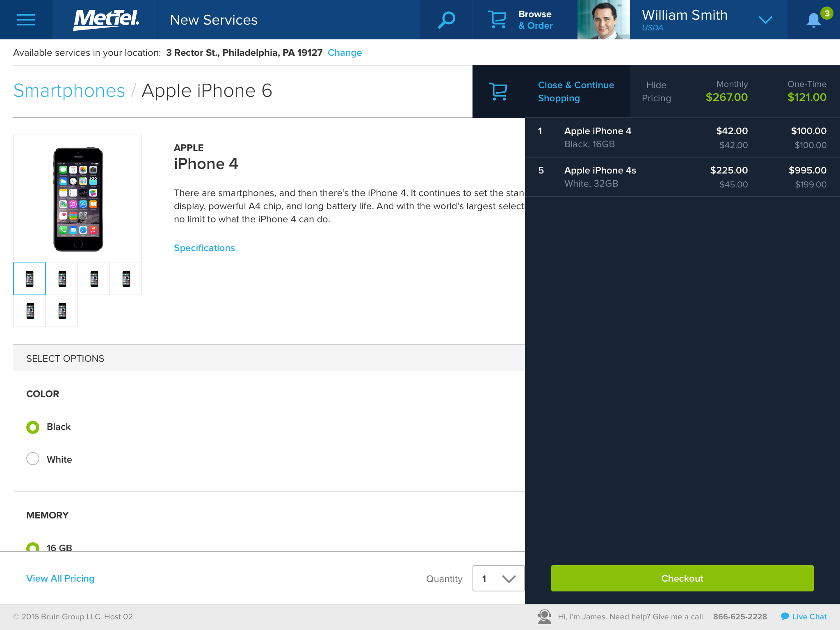Click the MetTel logo
Viewport: 840px width, 630px height.
click(106, 20)
